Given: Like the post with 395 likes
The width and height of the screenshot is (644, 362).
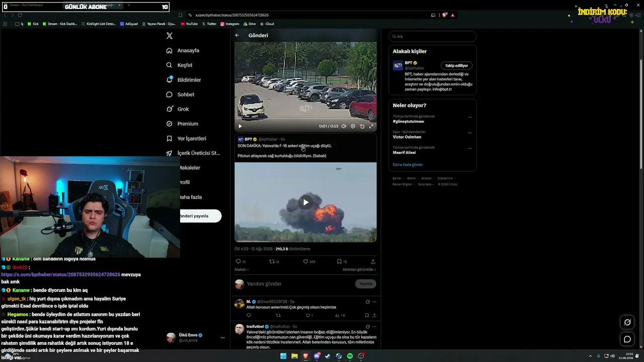Looking at the screenshot, I should [x=309, y=261].
